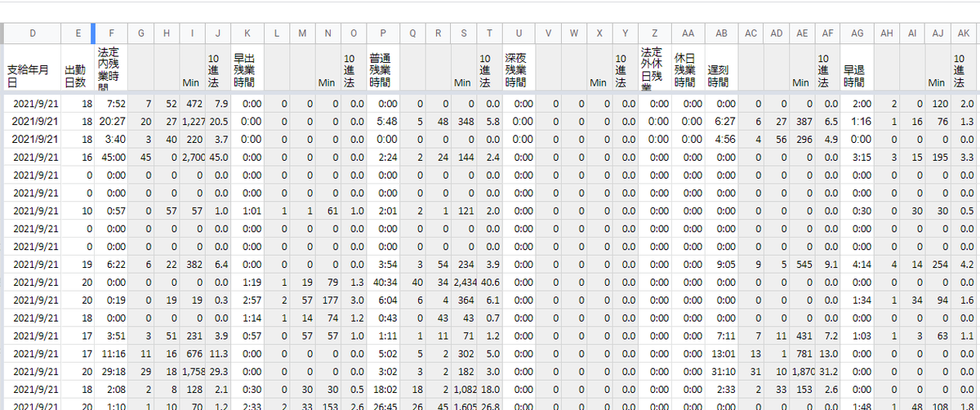Click the 法定外休日残業 header cell
Image resolution: width=980 pixels, height=410 pixels.
[655, 69]
